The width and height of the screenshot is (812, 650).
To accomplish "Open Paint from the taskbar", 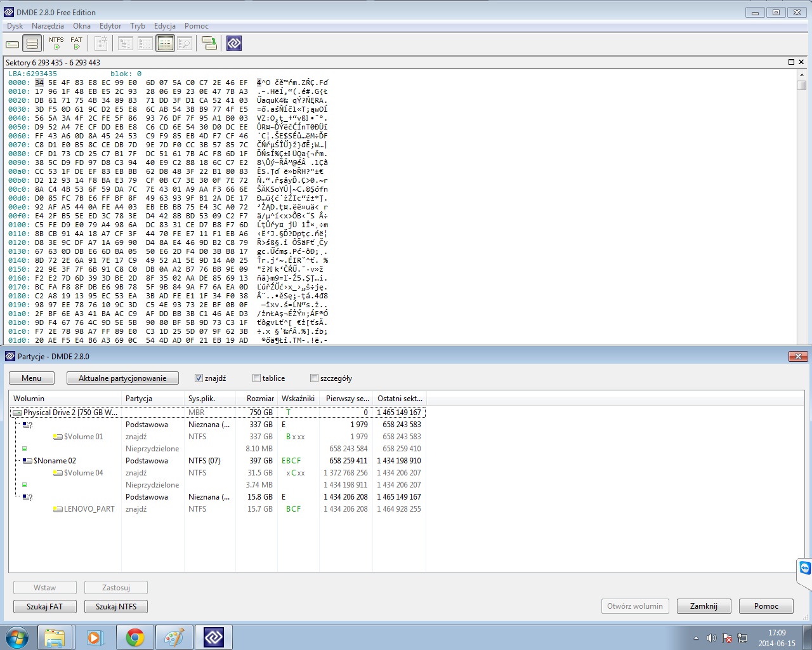I will coord(174,637).
